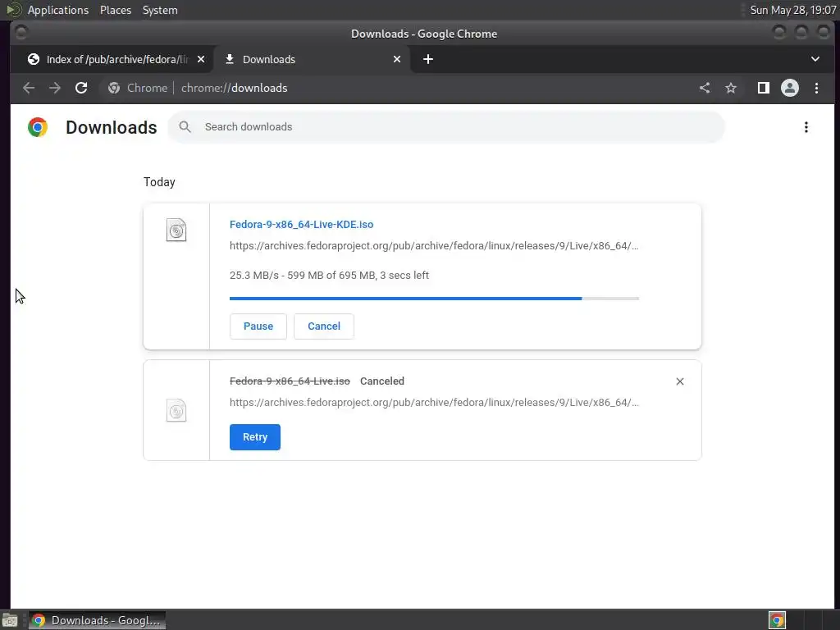Screen dimensions: 840x630
Task: Click the source URL of canceled download
Action: pos(434,402)
